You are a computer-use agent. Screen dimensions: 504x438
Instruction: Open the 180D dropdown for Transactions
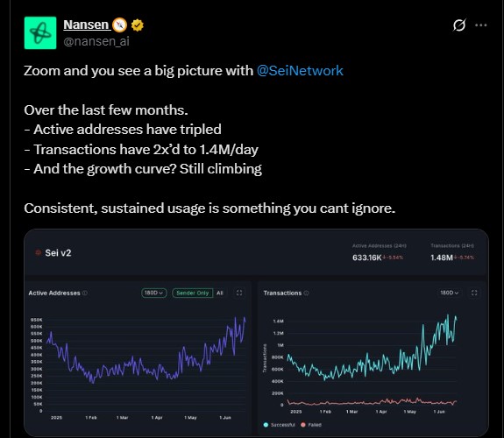click(449, 293)
